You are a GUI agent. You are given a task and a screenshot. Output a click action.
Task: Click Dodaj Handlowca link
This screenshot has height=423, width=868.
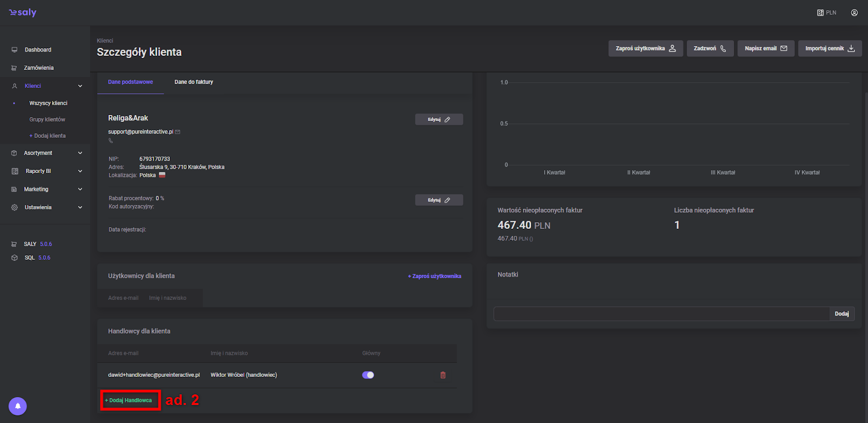(129, 400)
